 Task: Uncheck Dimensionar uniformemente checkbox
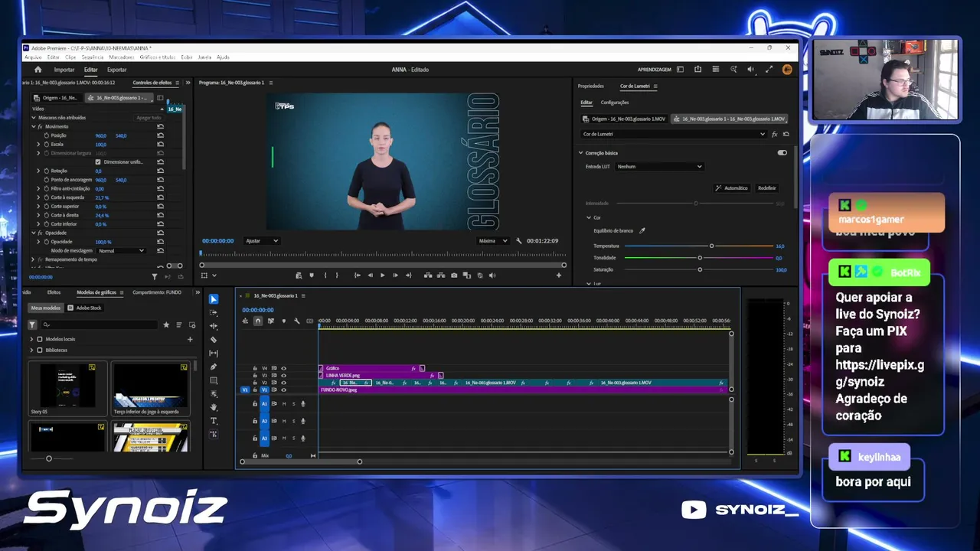coord(98,161)
